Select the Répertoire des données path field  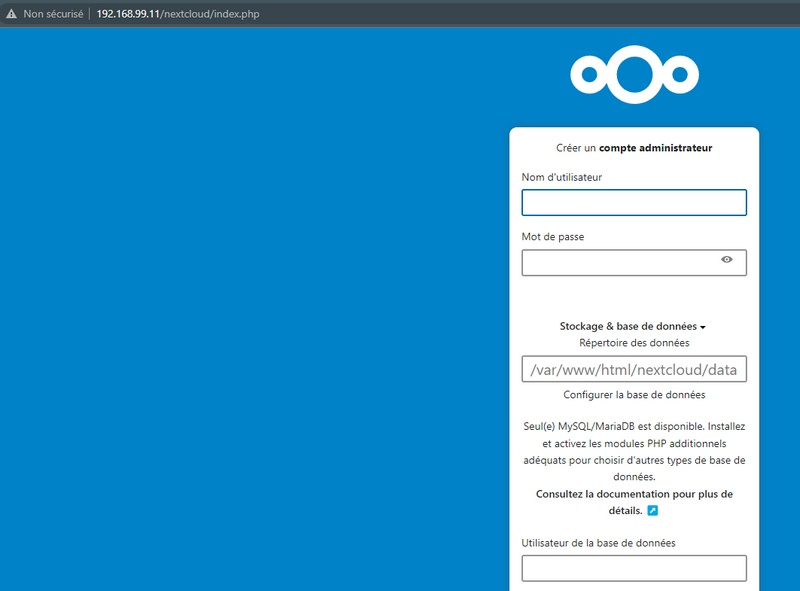(634, 370)
